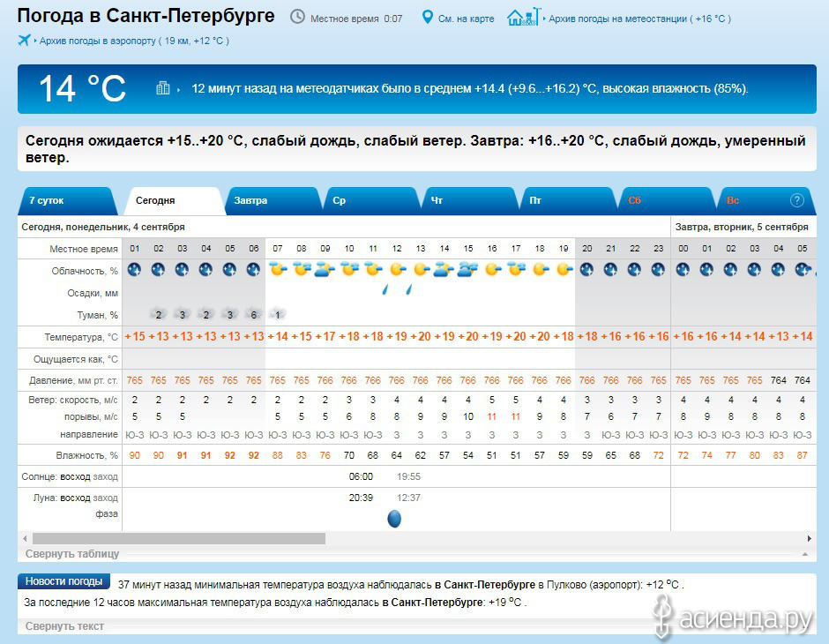
Task: Click the cloudiness icon for hour 07
Action: coord(278,270)
